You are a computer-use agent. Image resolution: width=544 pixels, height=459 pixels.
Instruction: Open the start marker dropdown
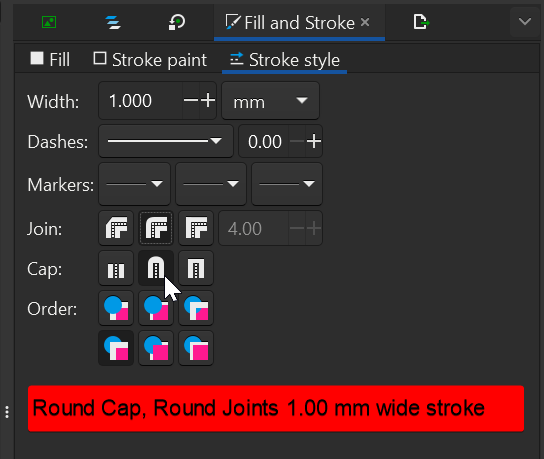pos(134,184)
